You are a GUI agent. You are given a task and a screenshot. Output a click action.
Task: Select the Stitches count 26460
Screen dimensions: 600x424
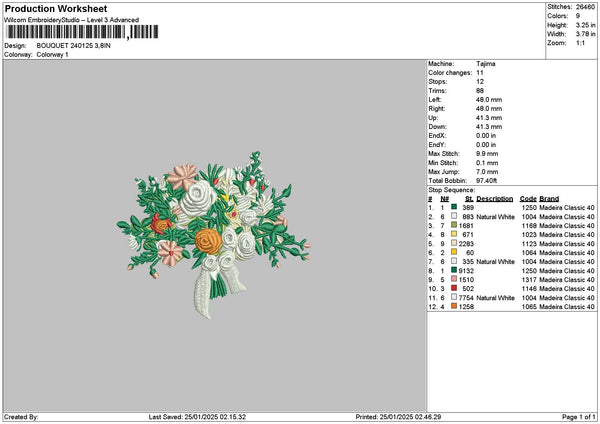pyautogui.click(x=586, y=7)
